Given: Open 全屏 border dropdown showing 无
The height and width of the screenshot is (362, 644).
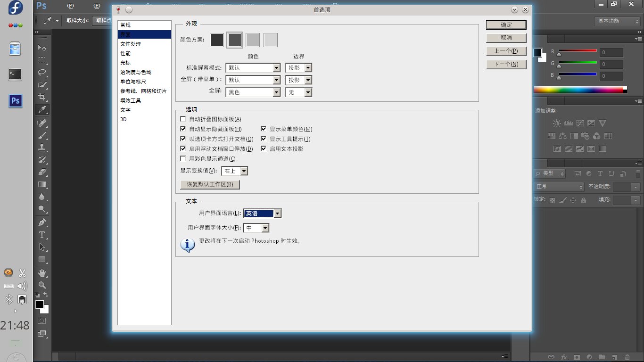Looking at the screenshot, I should tap(299, 92).
